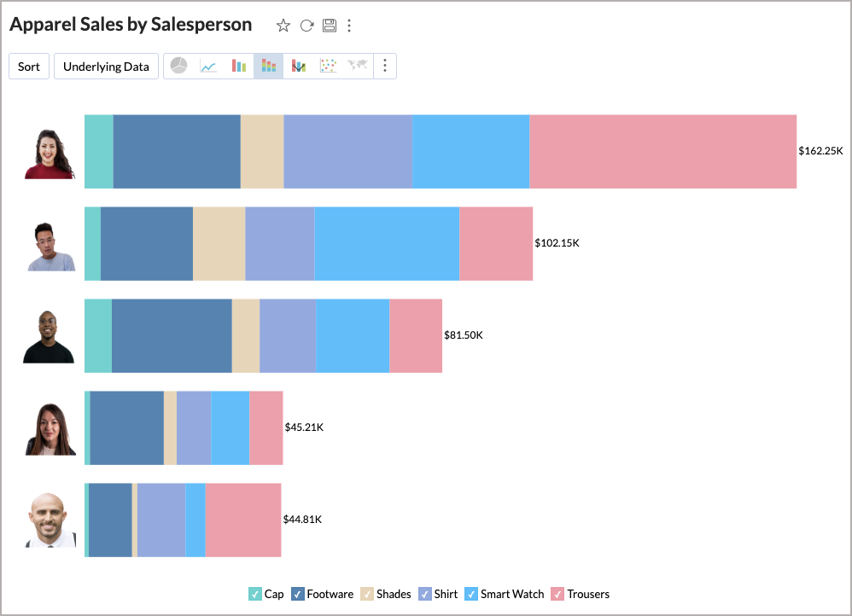Choose the map chart visualization
852x616 pixels.
356,66
